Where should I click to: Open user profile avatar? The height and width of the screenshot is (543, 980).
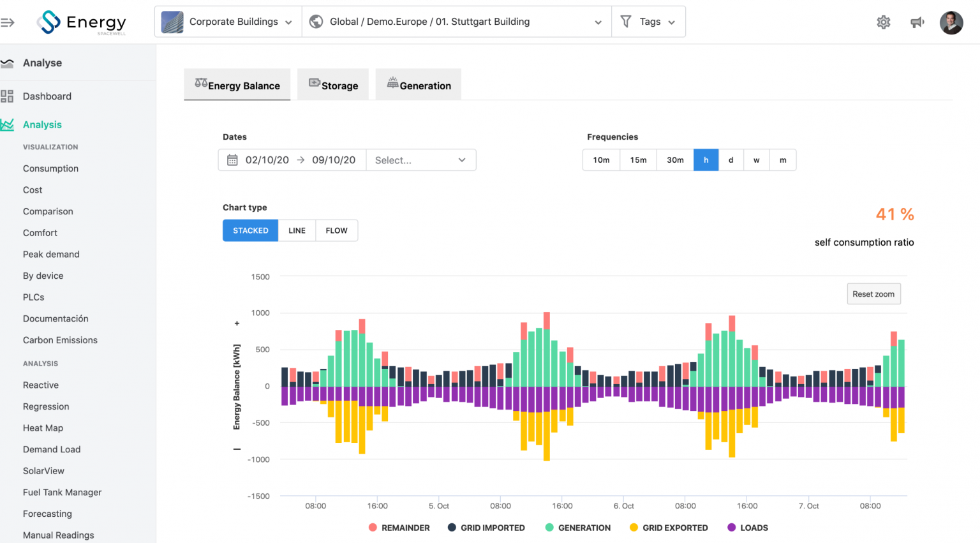[951, 22]
